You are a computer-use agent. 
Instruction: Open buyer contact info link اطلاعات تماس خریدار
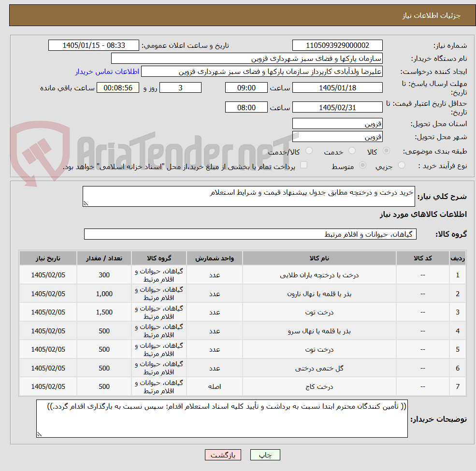point(107,71)
